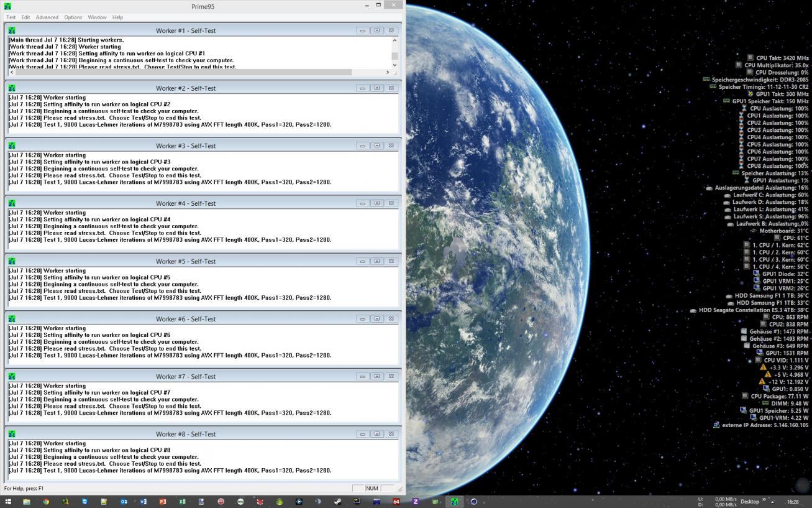
Task: Launch Google Chrome from the taskbar
Action: (x=46, y=502)
